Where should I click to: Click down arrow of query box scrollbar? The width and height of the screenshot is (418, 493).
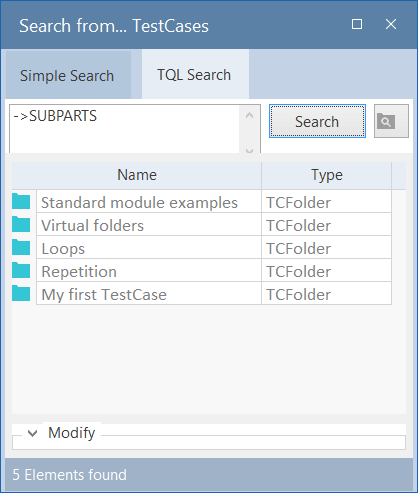coord(249,150)
